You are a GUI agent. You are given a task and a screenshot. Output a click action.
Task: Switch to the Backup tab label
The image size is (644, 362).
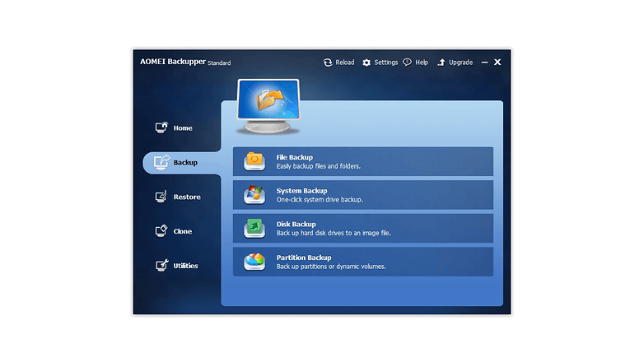point(185,163)
